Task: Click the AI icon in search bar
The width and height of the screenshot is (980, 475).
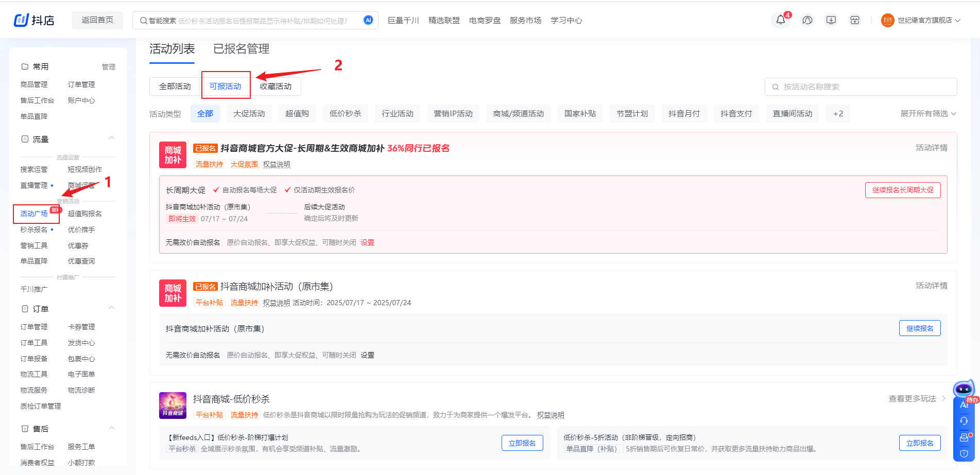Action: coord(368,20)
